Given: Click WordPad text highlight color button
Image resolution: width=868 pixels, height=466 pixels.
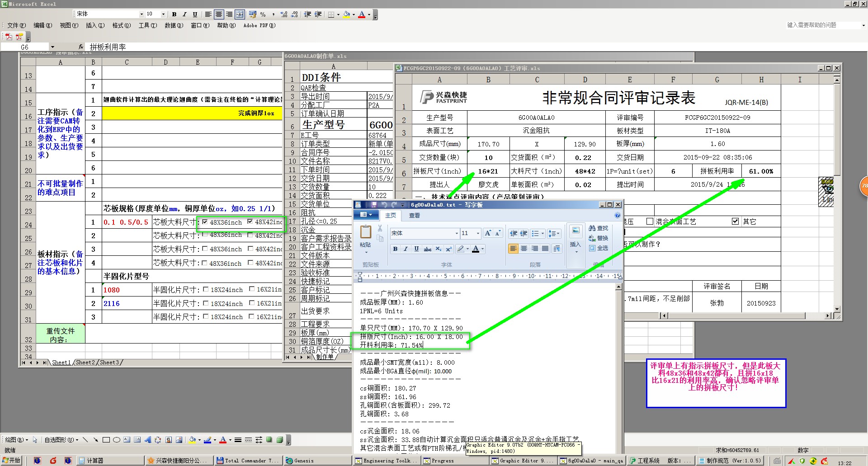Looking at the screenshot, I should (x=460, y=249).
